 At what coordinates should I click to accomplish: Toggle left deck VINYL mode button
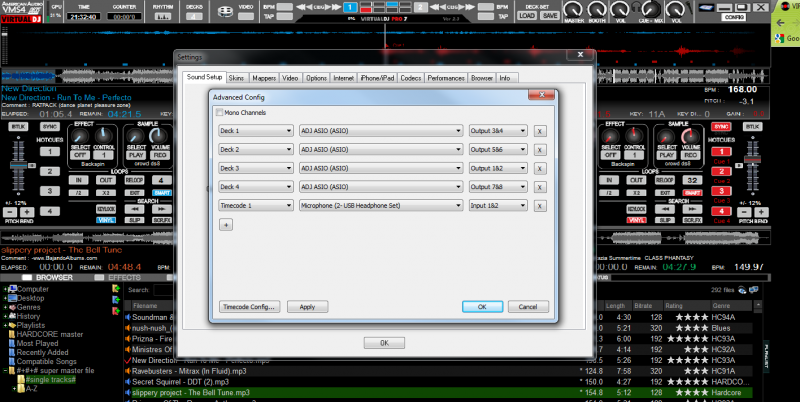click(x=106, y=220)
